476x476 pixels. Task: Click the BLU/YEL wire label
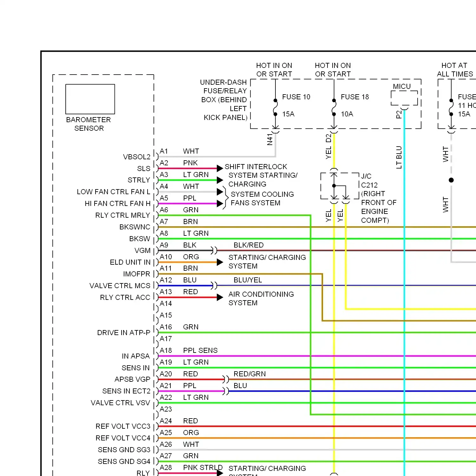tap(248, 280)
